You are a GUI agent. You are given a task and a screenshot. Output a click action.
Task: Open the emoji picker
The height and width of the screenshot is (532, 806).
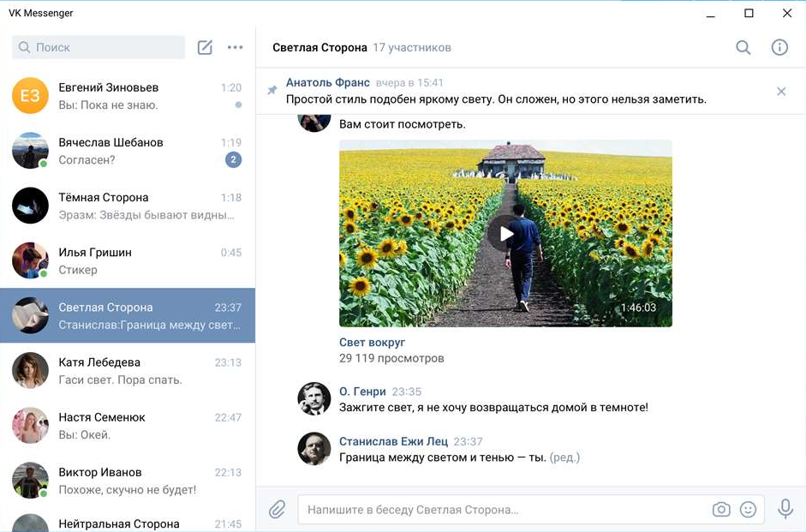(x=749, y=509)
